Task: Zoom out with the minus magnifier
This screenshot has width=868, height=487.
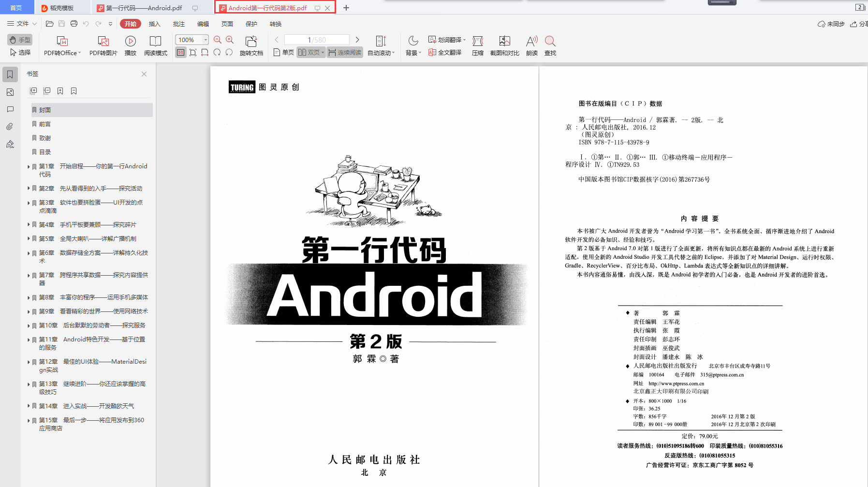Action: (218, 40)
